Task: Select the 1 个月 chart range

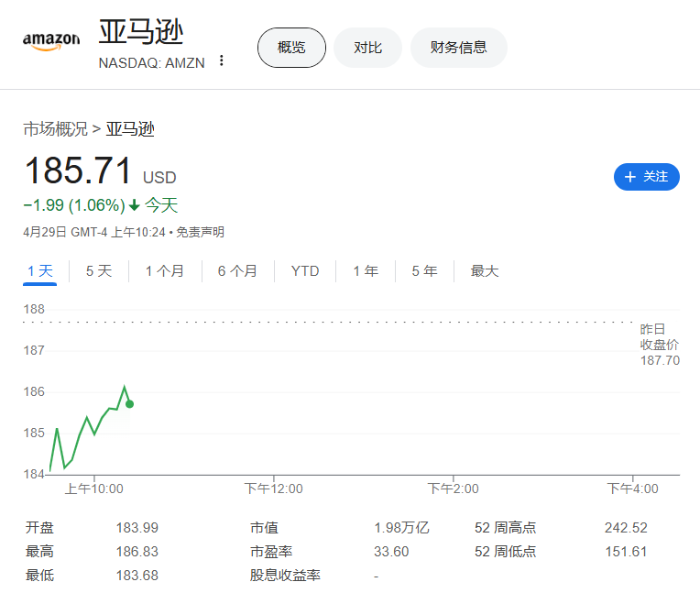Action: tap(165, 271)
